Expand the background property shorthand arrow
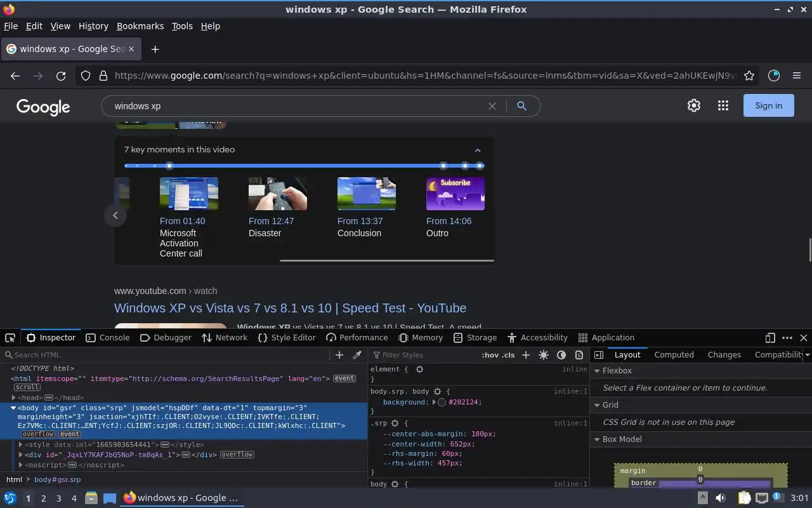The image size is (812, 508). coord(435,402)
